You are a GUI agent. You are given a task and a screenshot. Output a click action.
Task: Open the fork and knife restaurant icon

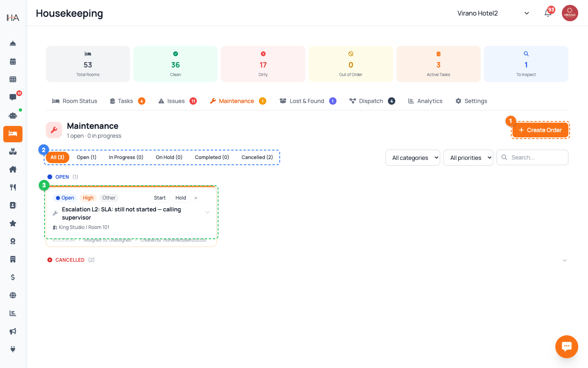click(x=13, y=187)
